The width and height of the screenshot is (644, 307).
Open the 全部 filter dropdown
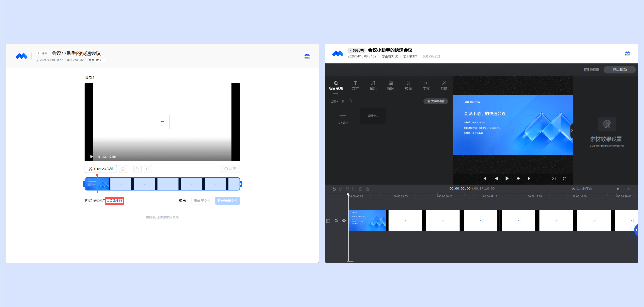[x=334, y=101]
